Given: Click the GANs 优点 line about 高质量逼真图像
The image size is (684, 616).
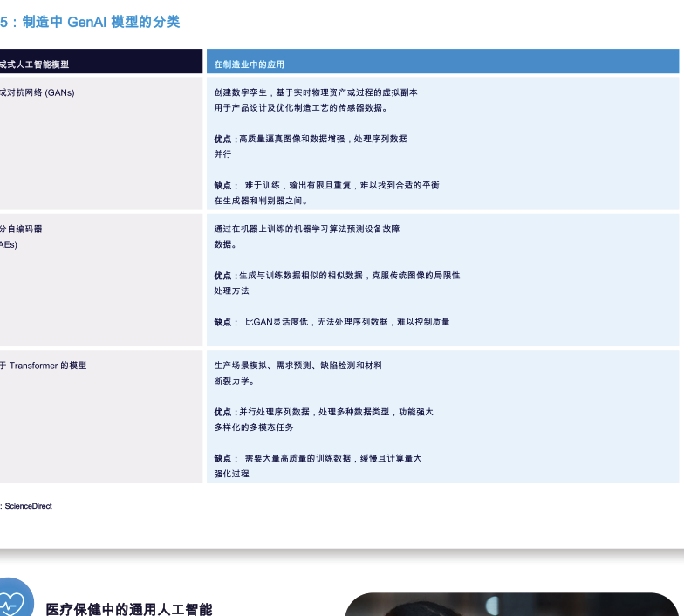Looking at the screenshot, I should coord(311,139).
